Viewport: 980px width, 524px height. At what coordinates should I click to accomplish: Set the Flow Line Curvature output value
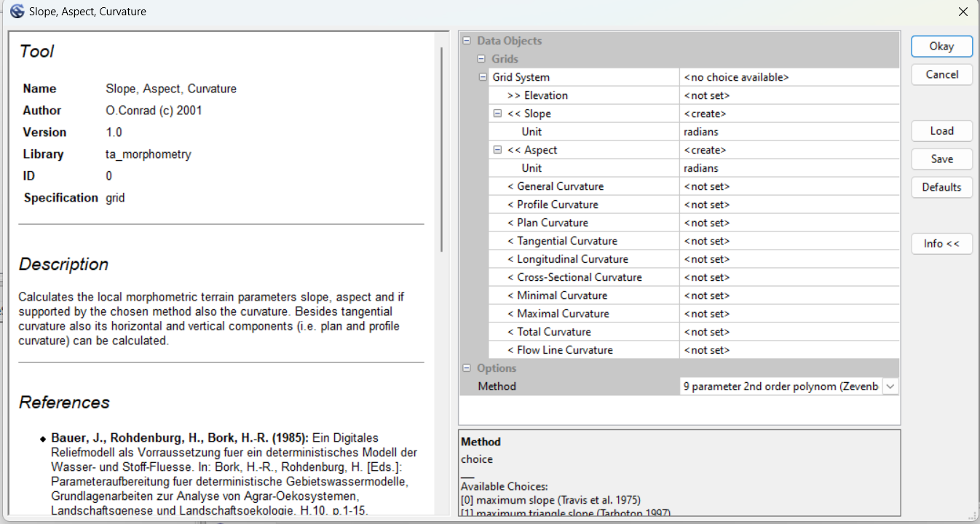(789, 350)
